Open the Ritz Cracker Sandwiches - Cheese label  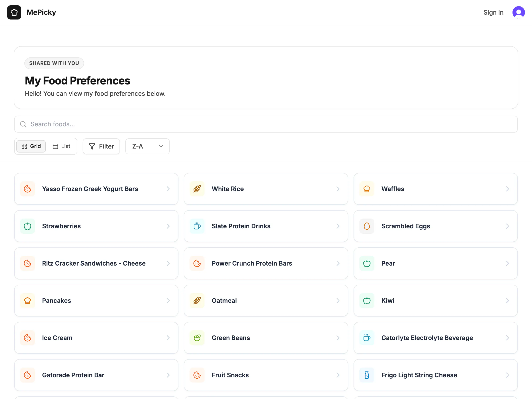[x=94, y=263]
